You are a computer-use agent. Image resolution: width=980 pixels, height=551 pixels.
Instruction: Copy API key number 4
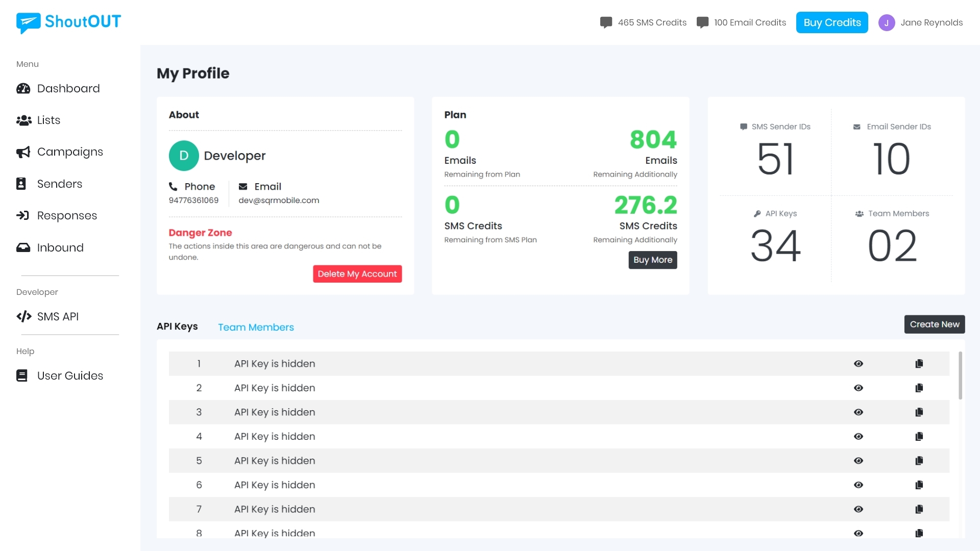[x=919, y=437]
